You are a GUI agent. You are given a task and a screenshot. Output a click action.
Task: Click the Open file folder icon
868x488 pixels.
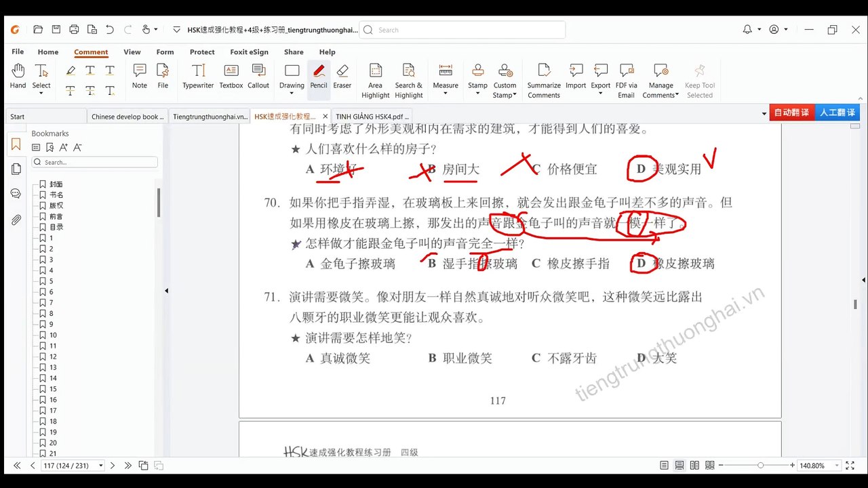click(x=38, y=29)
